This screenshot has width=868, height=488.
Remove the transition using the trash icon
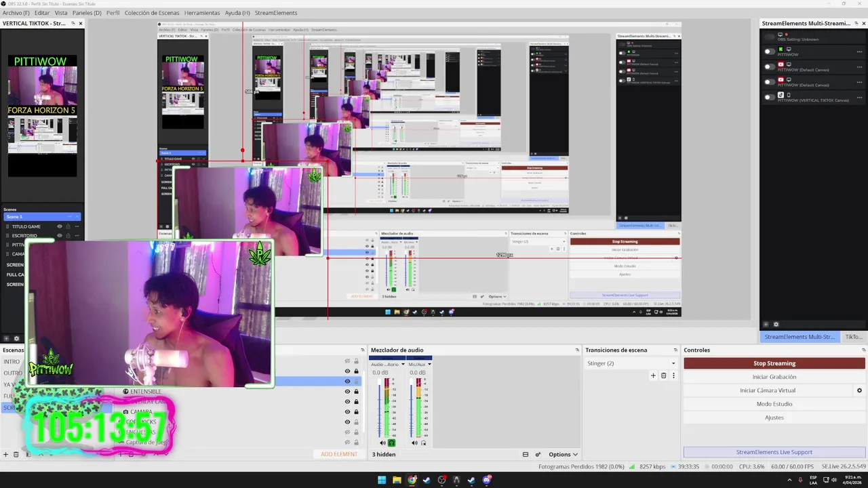664,375
